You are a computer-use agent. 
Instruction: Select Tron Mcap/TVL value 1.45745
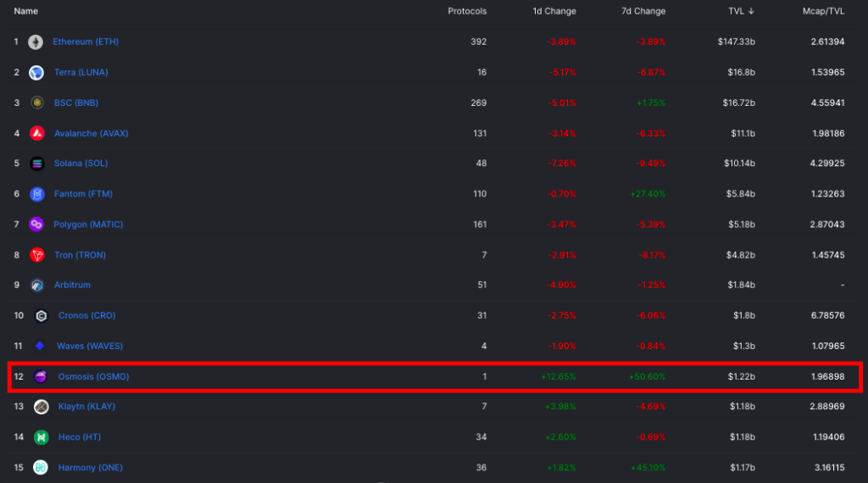click(x=828, y=255)
